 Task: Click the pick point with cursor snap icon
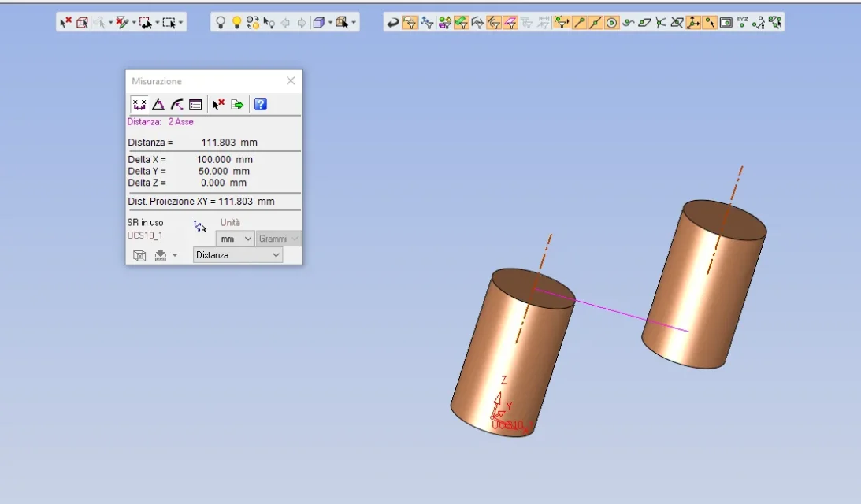point(710,23)
